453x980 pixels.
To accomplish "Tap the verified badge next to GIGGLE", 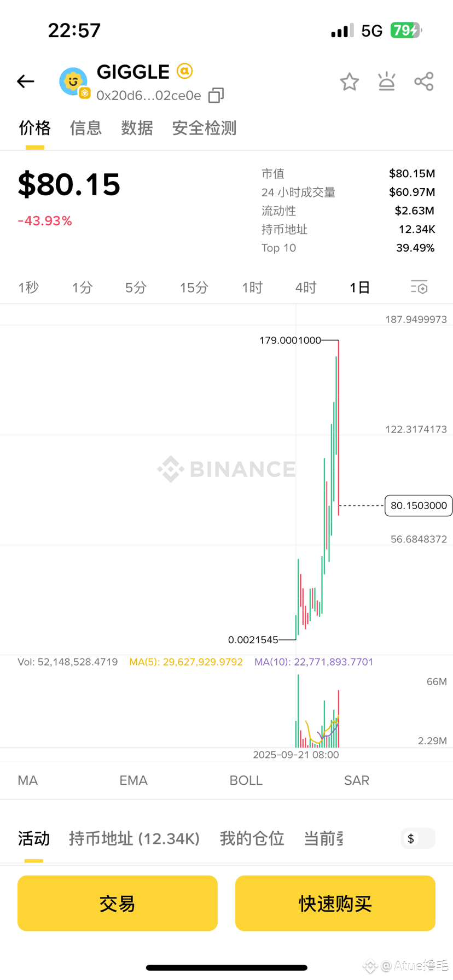I will (185, 71).
